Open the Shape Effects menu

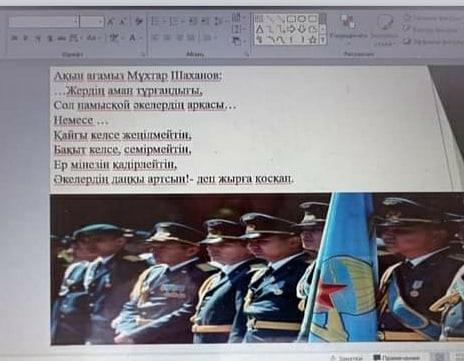(x=433, y=41)
